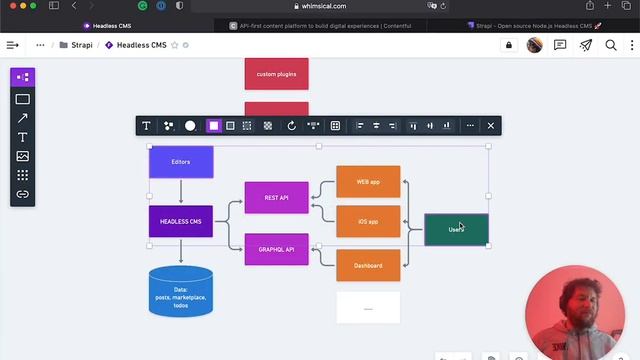Select the arrow connector tool
This screenshot has height=360, width=640.
point(22,118)
